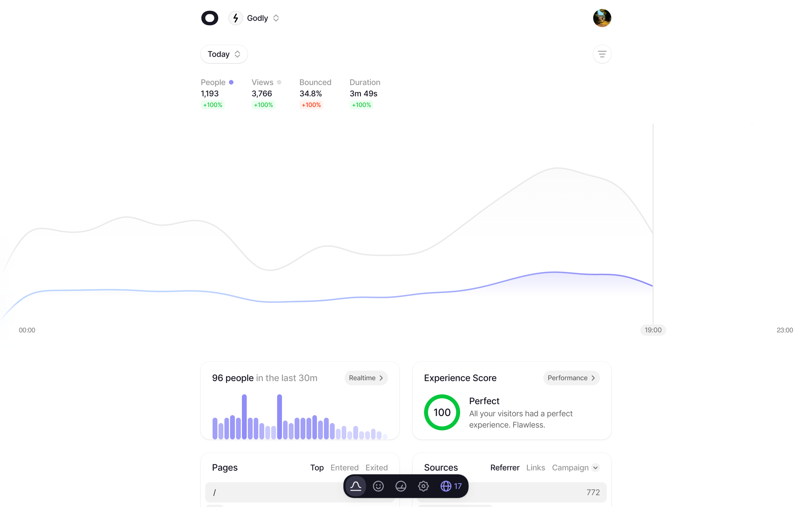This screenshot has height=507, width=812.
Task: Click the lightning bolt site icon
Action: (x=235, y=18)
